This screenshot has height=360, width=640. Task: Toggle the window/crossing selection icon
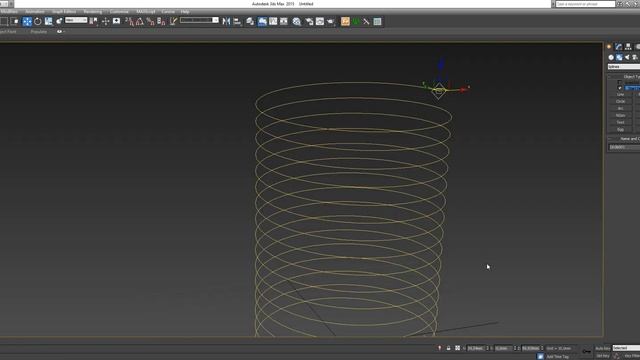(15, 21)
